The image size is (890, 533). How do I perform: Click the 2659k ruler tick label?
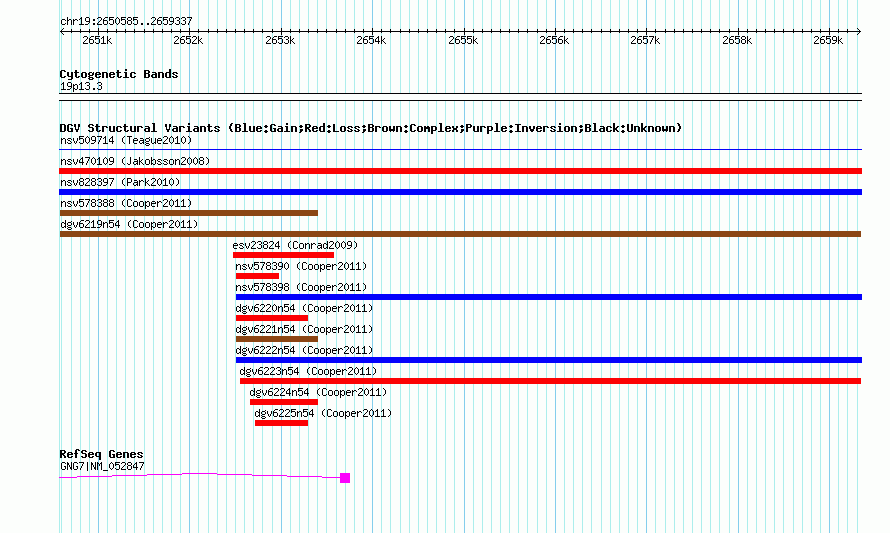[828, 40]
